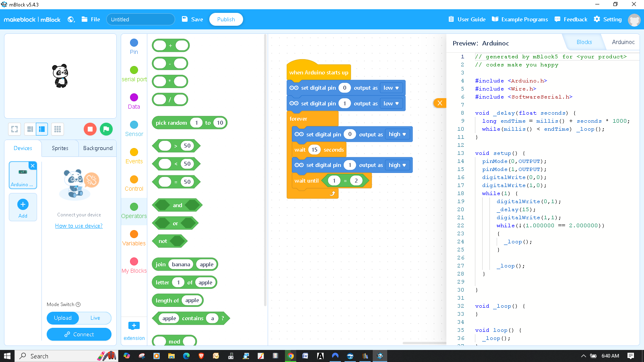Viewport: 644px width, 362px height.
Task: Switch to the Devices tab
Action: (23, 148)
